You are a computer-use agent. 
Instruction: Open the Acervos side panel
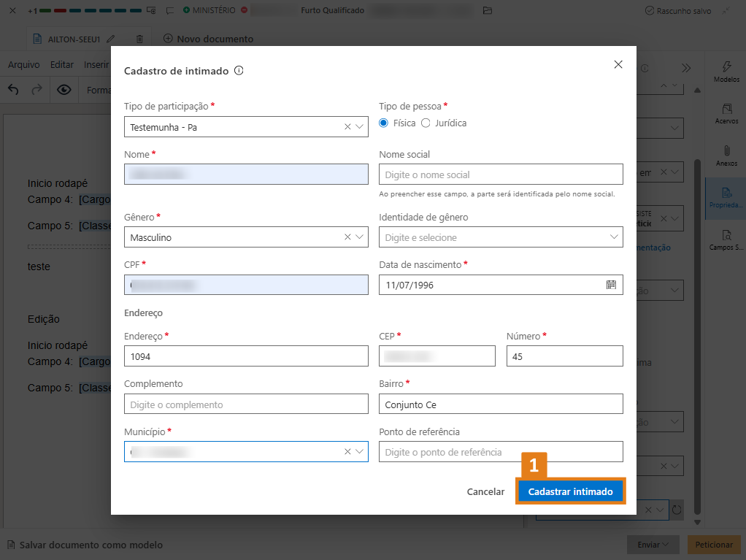point(726,113)
